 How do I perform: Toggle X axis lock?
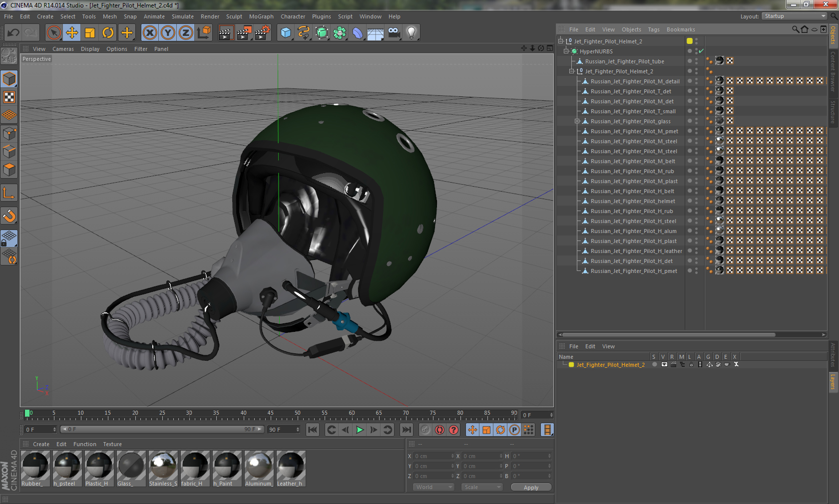pyautogui.click(x=149, y=33)
